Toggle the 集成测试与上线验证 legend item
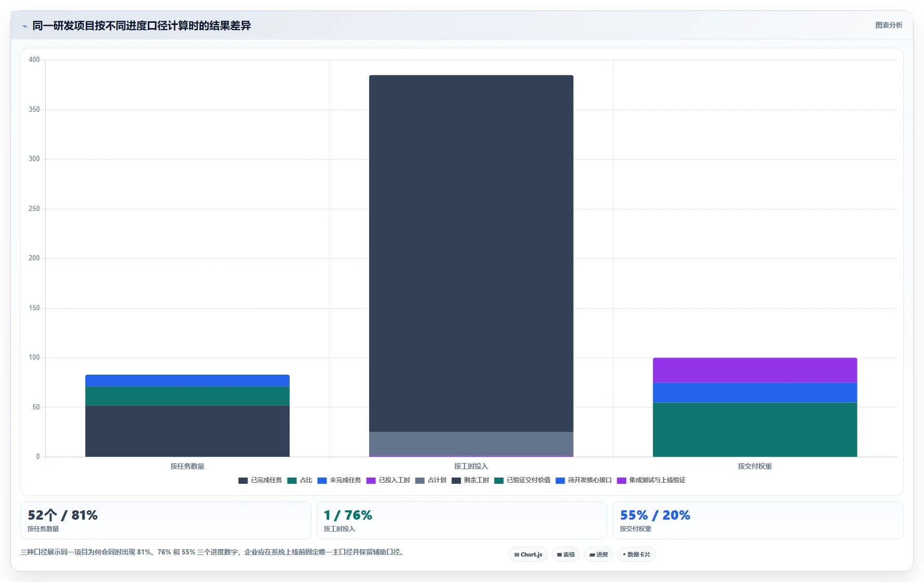 (651, 480)
